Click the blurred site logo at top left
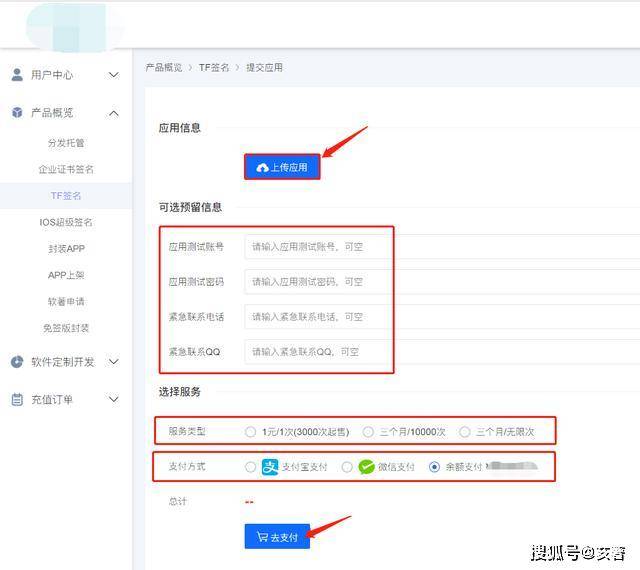The height and width of the screenshot is (570, 640). [76, 27]
